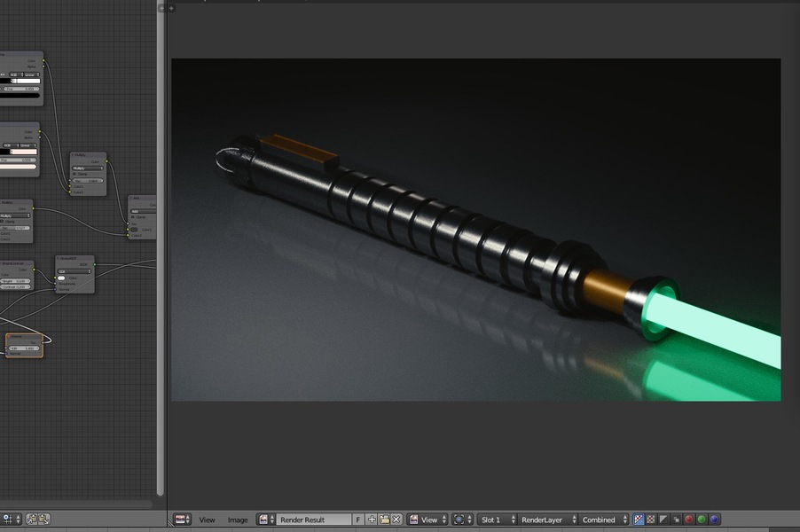Open the image editor type selector
The image size is (800, 532).
[182, 520]
